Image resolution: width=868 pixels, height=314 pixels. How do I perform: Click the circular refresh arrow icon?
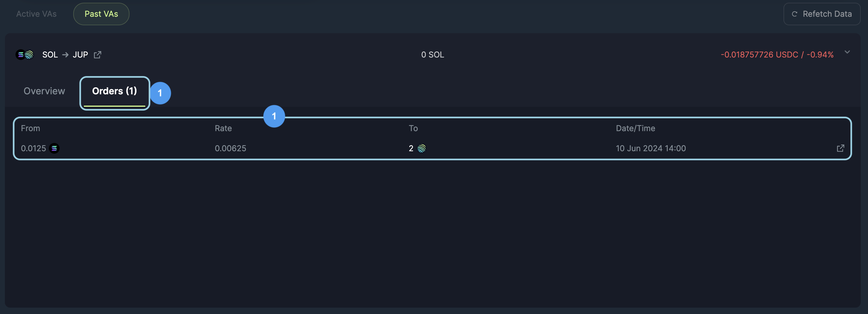[x=794, y=14]
